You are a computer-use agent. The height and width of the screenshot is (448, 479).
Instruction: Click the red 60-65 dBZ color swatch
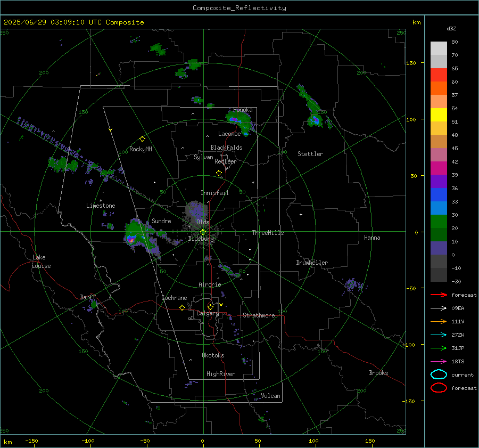coord(439,75)
